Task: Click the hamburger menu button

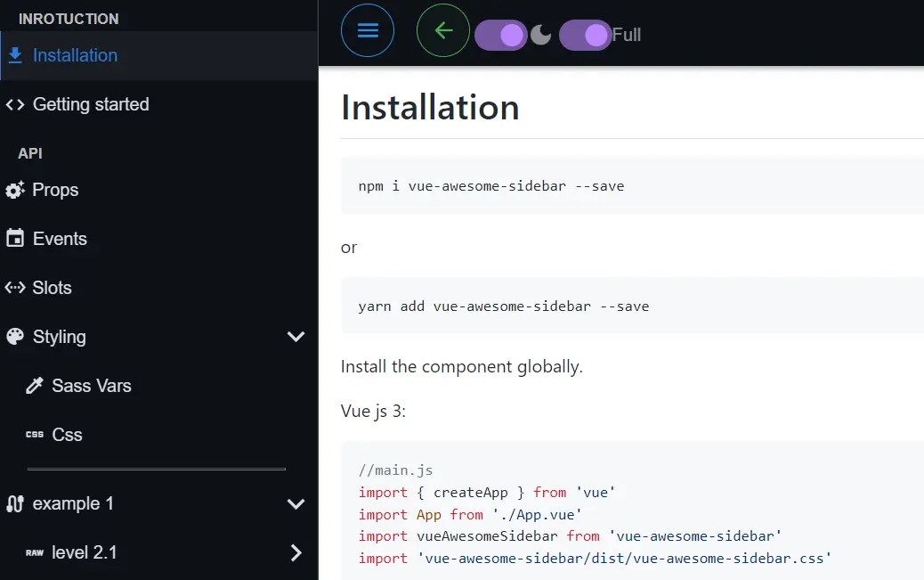Action: (x=368, y=29)
